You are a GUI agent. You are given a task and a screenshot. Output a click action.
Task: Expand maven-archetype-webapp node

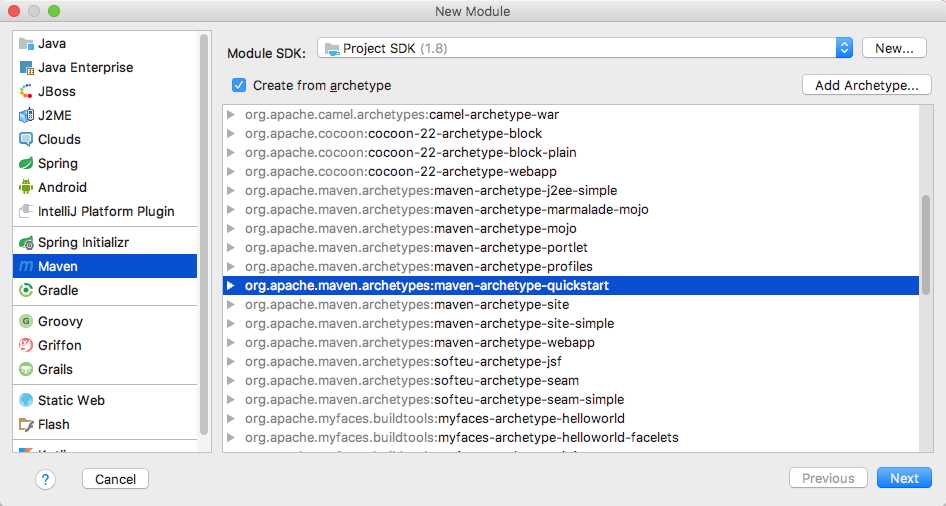click(x=231, y=343)
